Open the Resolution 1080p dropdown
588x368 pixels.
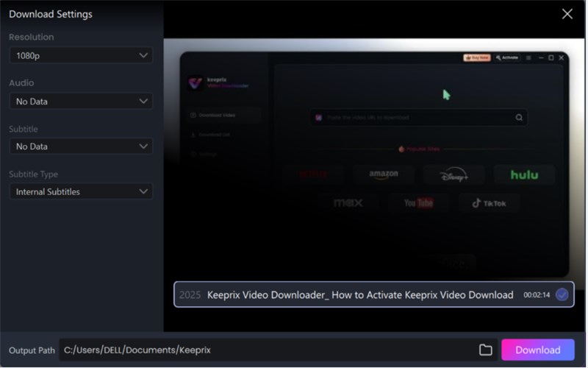(x=81, y=56)
